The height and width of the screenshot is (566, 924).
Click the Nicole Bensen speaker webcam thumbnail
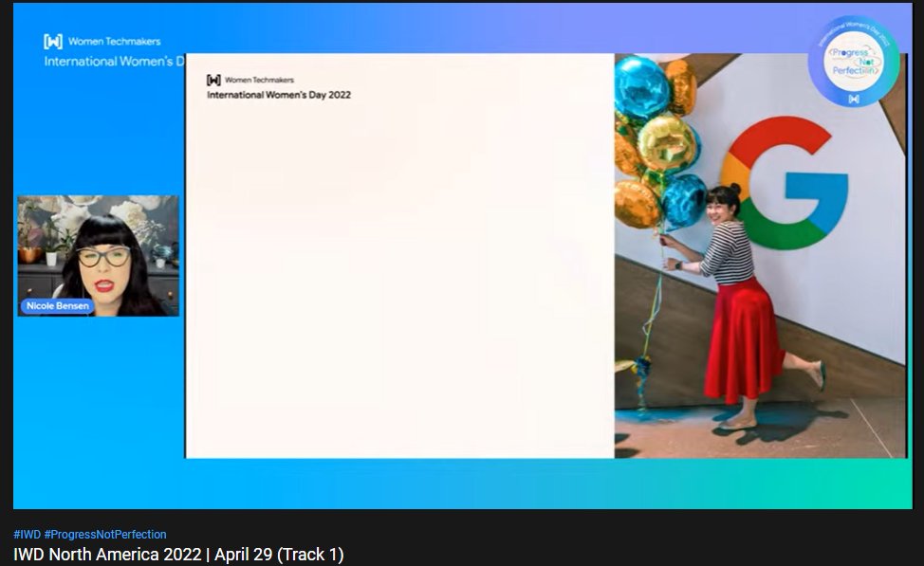tap(99, 256)
